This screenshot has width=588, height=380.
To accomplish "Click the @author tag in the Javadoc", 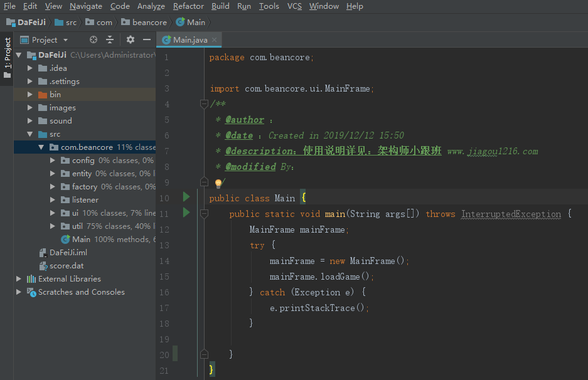I will pos(245,120).
